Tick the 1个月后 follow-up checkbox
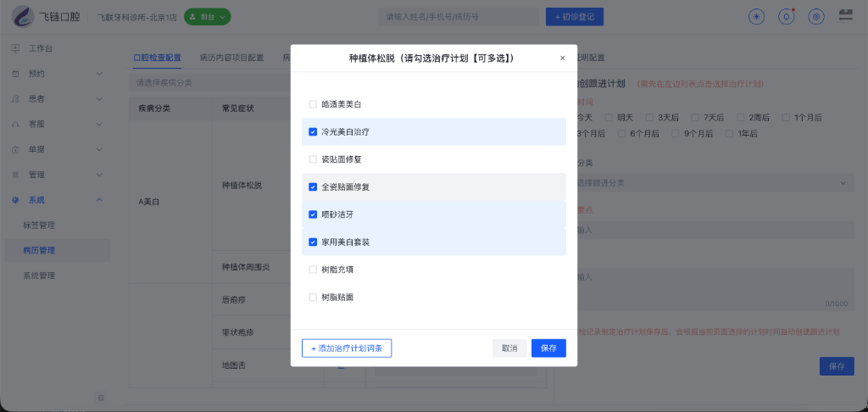Screen dimensions: 868x412 pos(786,117)
